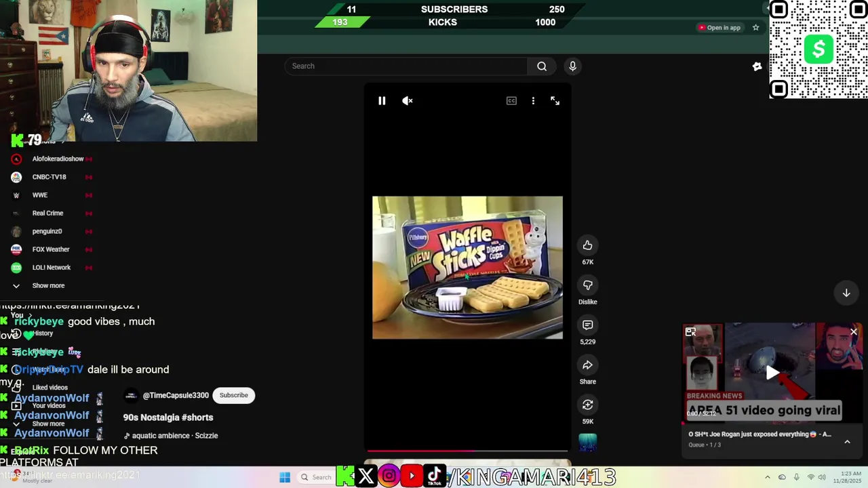Pause the Shorts video
This screenshot has height=488, width=868.
click(382, 101)
